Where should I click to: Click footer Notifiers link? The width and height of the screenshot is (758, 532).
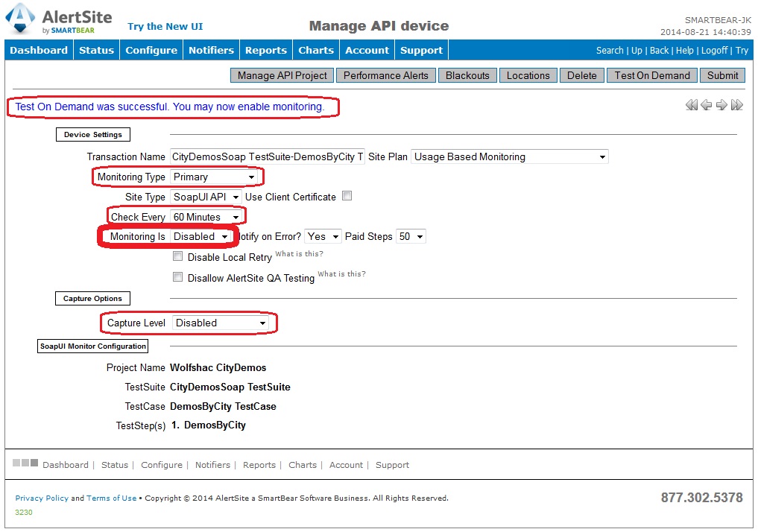(x=212, y=465)
